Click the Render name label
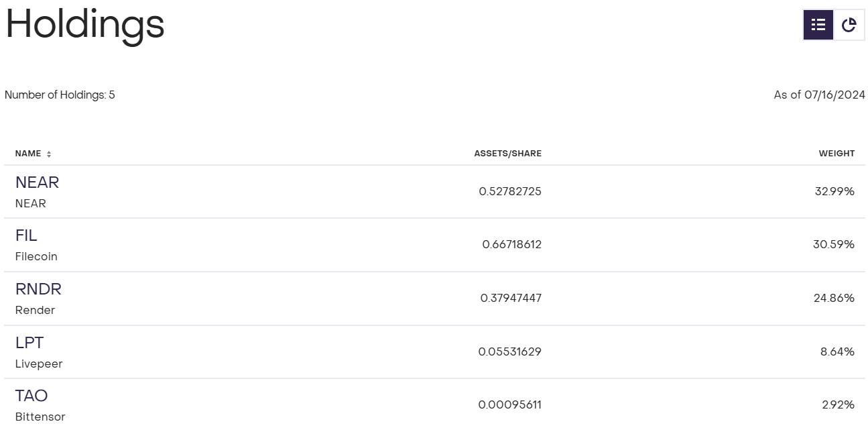 point(35,310)
